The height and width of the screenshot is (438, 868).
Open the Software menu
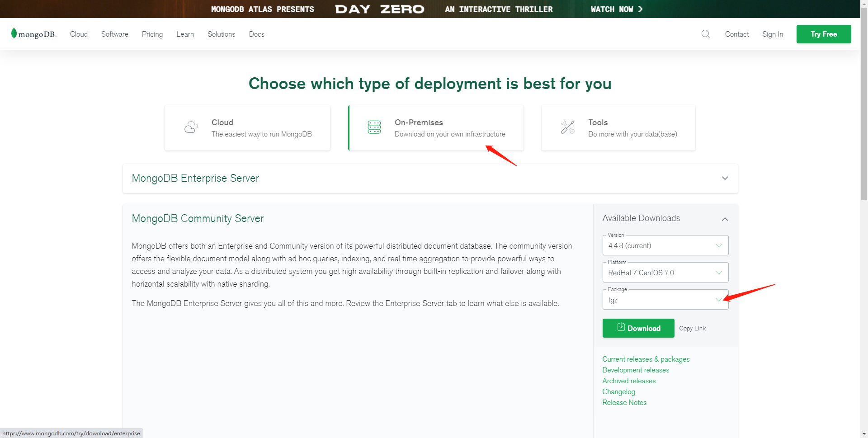point(115,34)
